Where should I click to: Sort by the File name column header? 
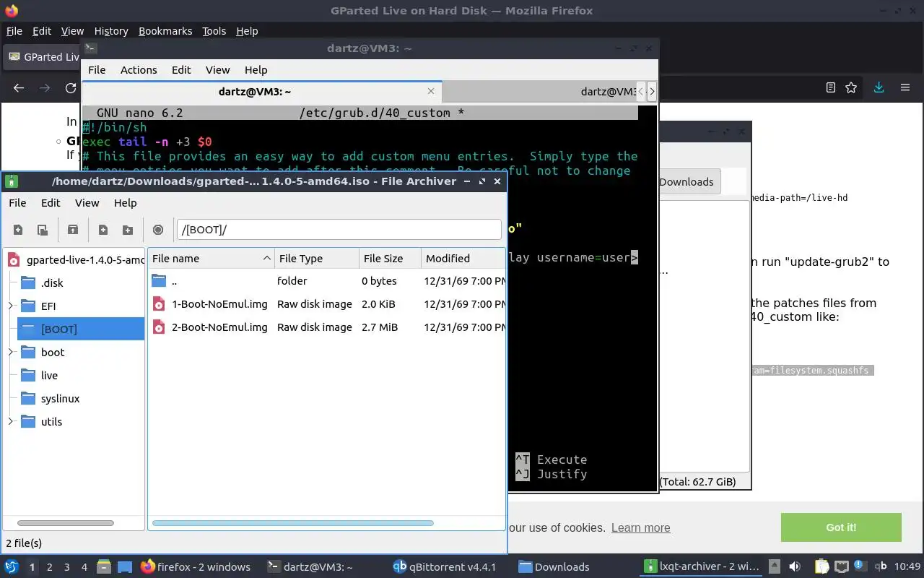pos(211,258)
